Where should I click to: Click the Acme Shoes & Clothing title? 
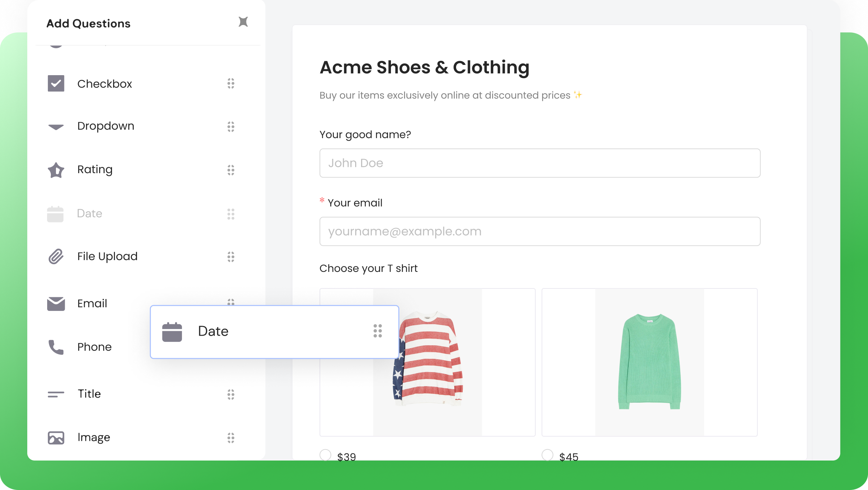point(424,67)
